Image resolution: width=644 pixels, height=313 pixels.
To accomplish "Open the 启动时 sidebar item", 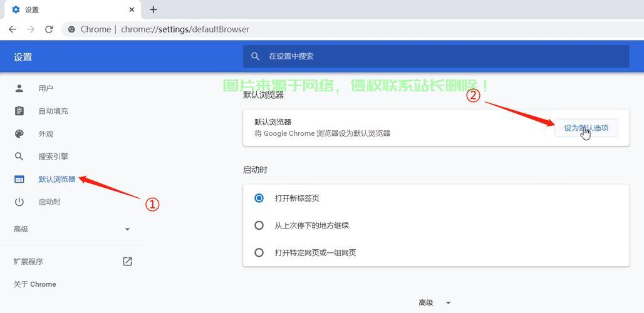I will click(x=49, y=202).
